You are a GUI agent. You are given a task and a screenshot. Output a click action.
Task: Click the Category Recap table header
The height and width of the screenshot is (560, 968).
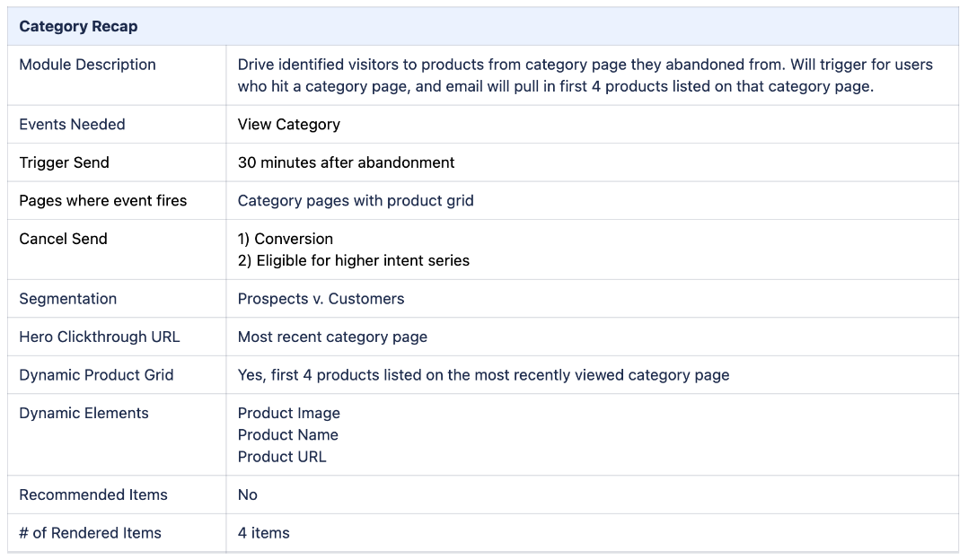tap(483, 27)
